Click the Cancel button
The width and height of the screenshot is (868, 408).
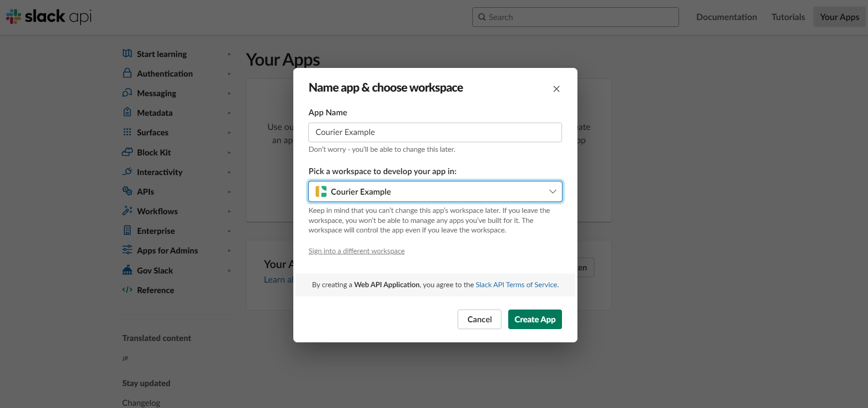480,319
